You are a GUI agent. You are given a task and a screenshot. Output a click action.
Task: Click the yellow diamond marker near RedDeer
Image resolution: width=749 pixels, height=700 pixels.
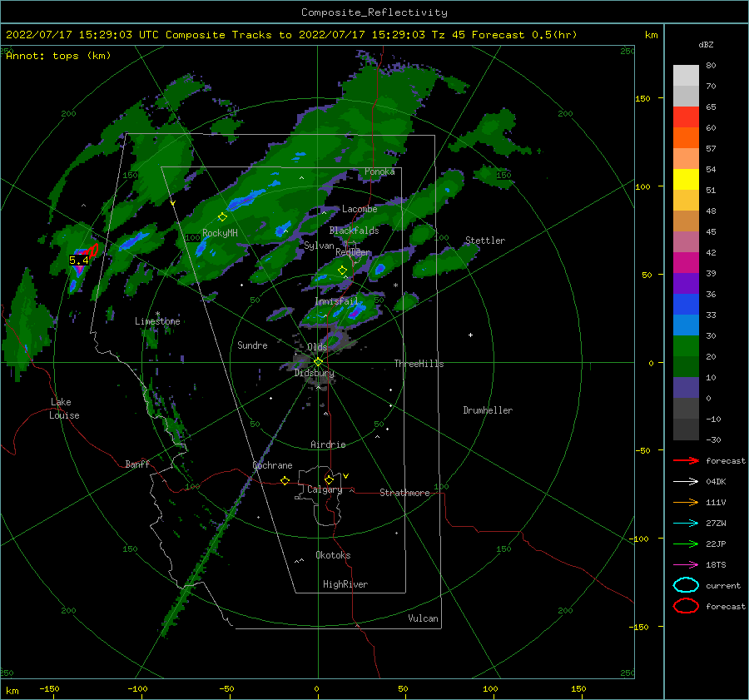point(342,271)
